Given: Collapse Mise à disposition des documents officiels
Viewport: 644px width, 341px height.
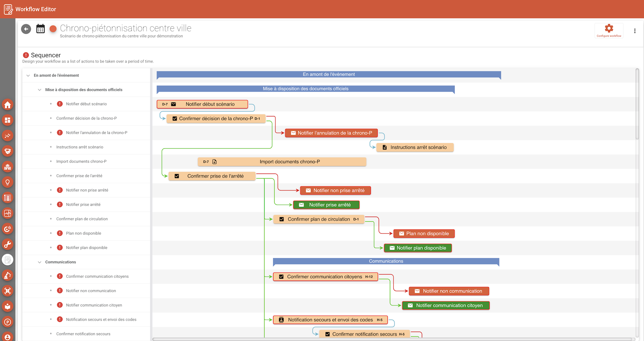Looking at the screenshot, I should (39, 90).
